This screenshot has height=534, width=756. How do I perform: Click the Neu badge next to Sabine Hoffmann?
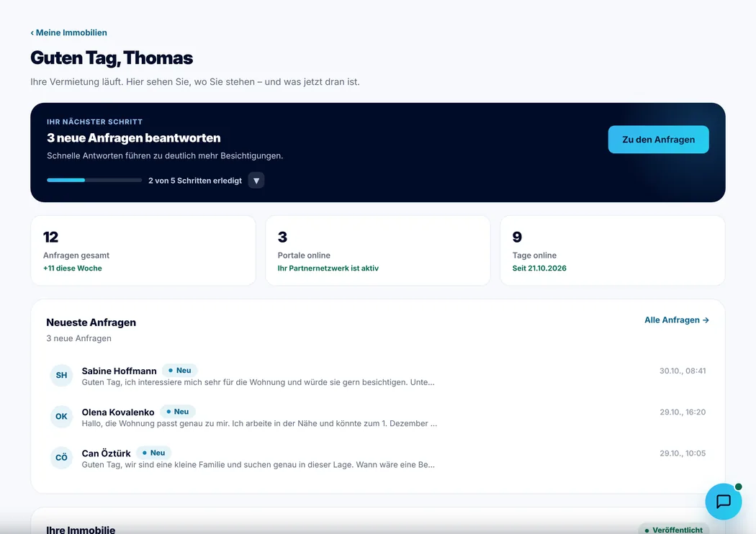tap(179, 371)
